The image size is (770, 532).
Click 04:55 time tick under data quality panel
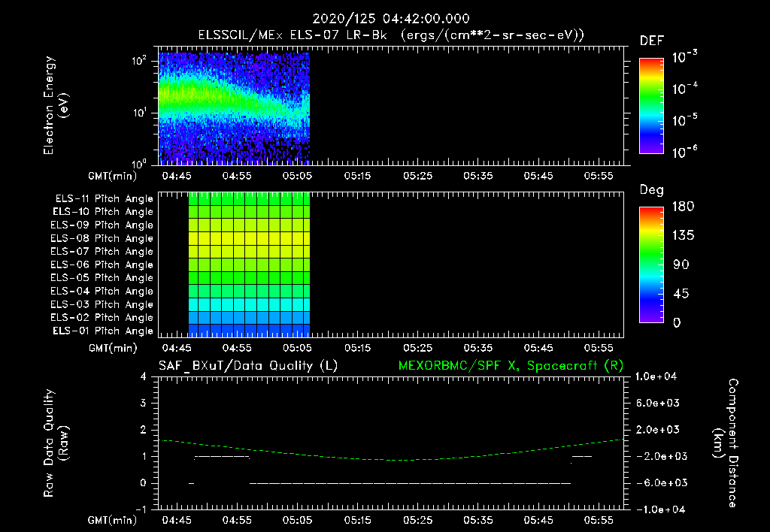237,520
